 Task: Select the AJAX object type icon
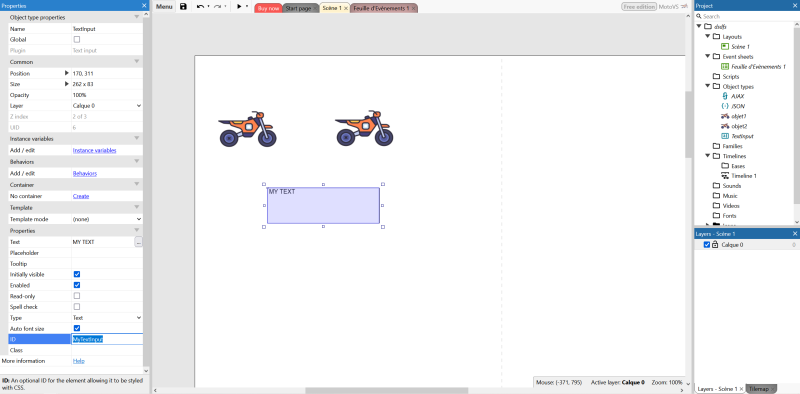pos(725,96)
